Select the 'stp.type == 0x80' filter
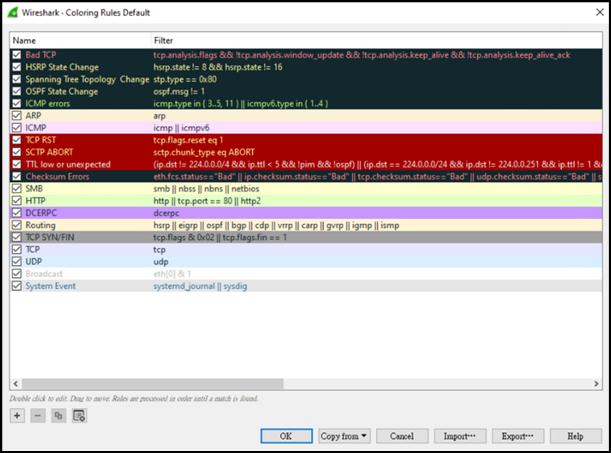Image resolution: width=611 pixels, height=453 pixels. click(x=185, y=79)
